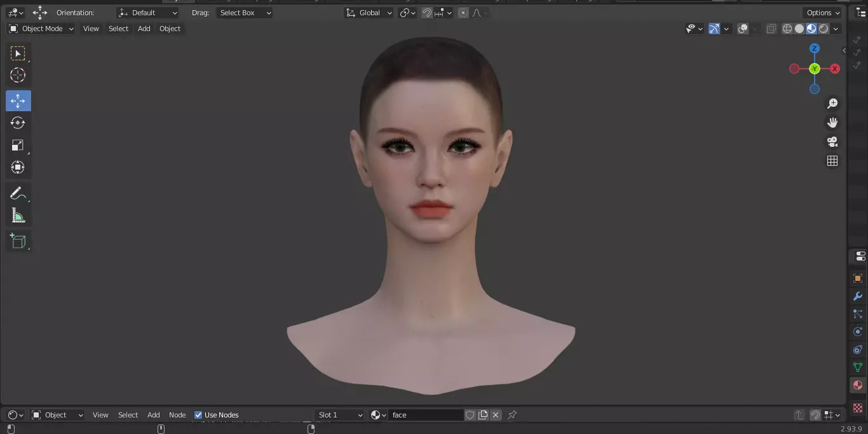Screen dimensions: 868x434
Task: Click the pan view hand icon
Action: click(832, 123)
